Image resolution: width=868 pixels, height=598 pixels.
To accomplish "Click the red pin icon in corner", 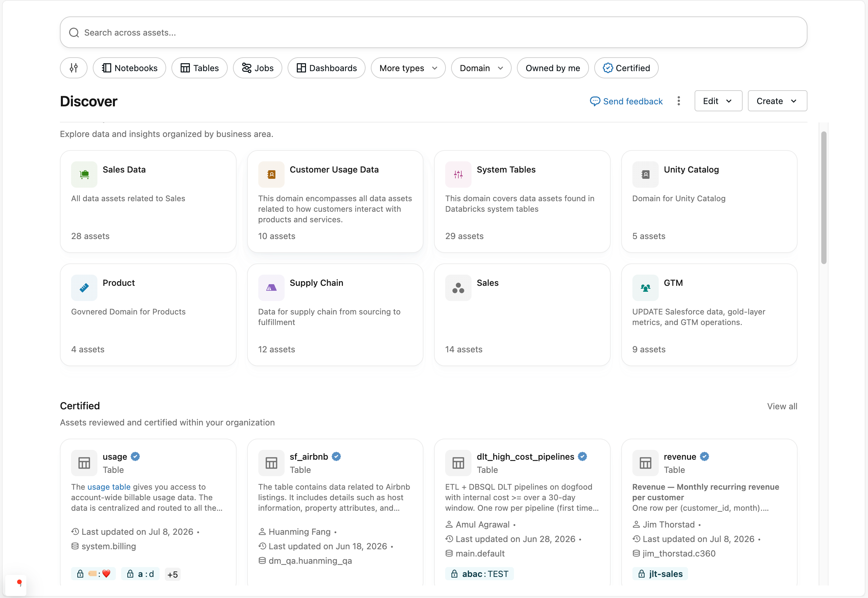I will pyautogui.click(x=19, y=583).
